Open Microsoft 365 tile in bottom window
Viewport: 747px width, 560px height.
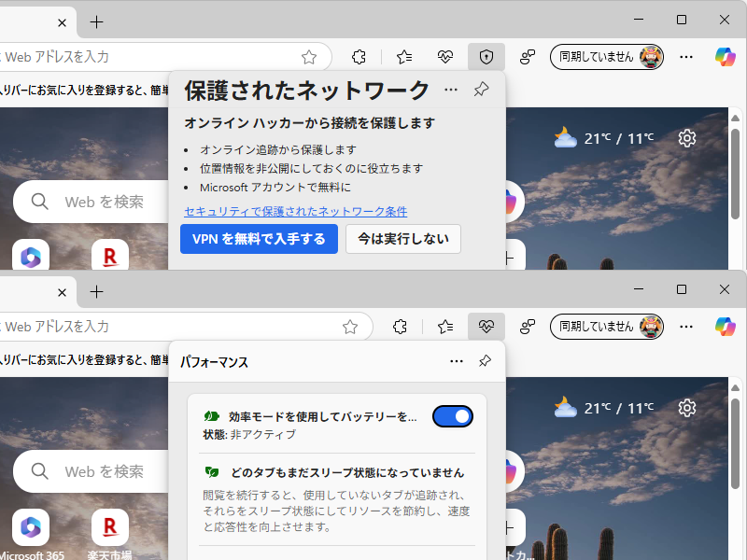[x=31, y=533]
